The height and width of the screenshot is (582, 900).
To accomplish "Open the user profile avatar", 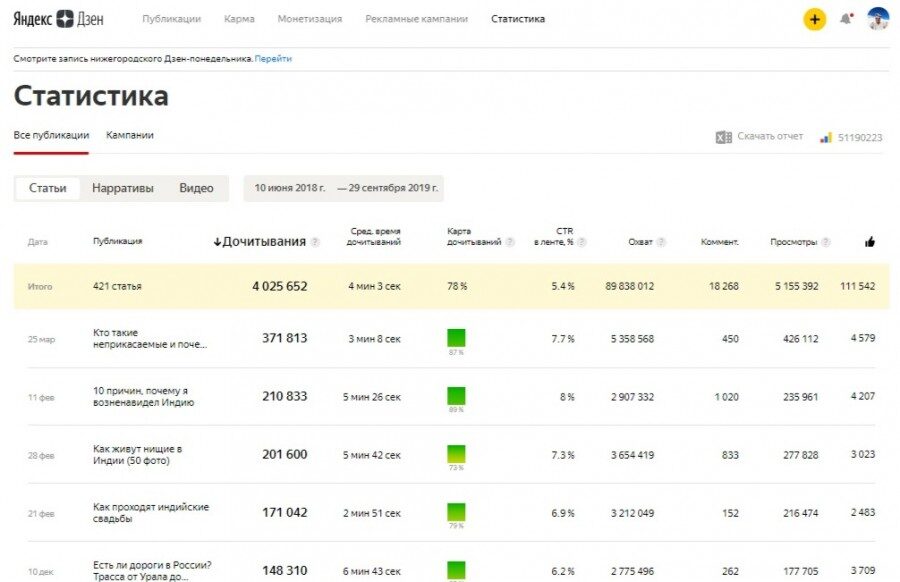I will tap(878, 19).
